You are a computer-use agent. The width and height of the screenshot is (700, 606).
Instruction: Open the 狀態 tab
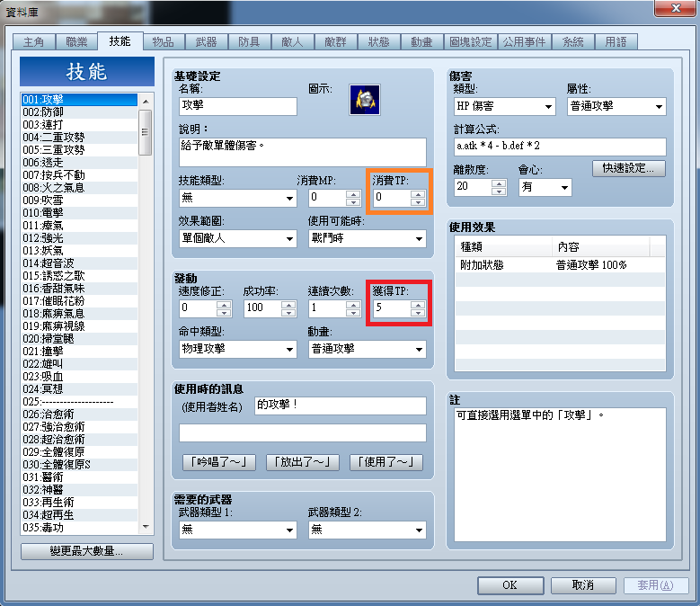pos(378,42)
